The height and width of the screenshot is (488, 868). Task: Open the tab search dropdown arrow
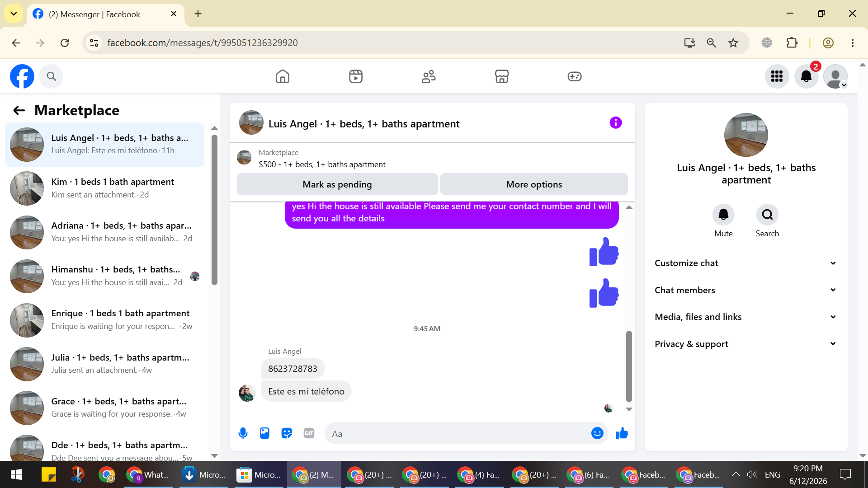coord(14,14)
